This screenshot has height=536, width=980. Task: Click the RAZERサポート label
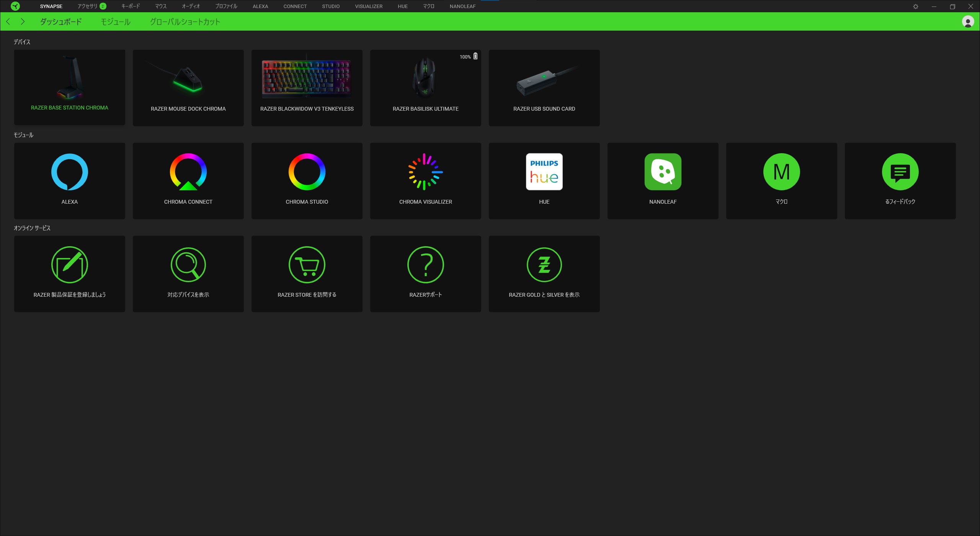tap(426, 294)
